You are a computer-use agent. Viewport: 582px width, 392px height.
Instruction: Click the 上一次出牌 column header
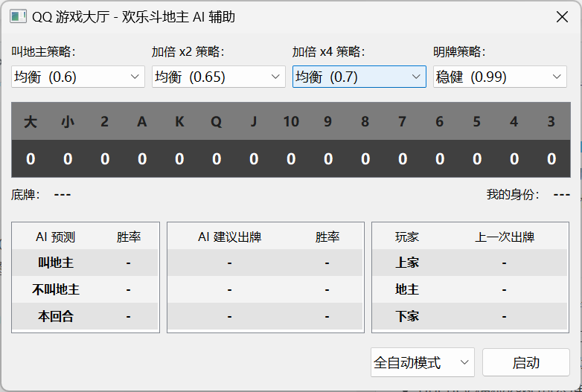pos(505,237)
